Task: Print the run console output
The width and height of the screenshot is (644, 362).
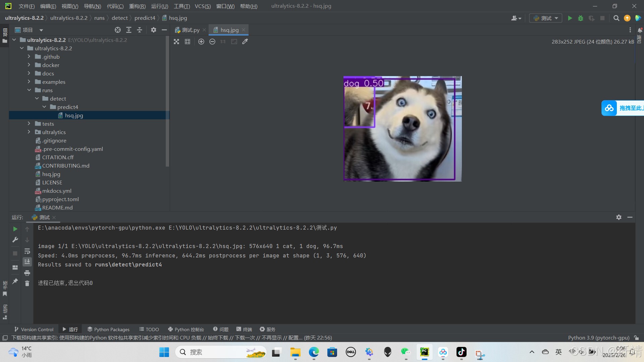Action: tap(27, 273)
